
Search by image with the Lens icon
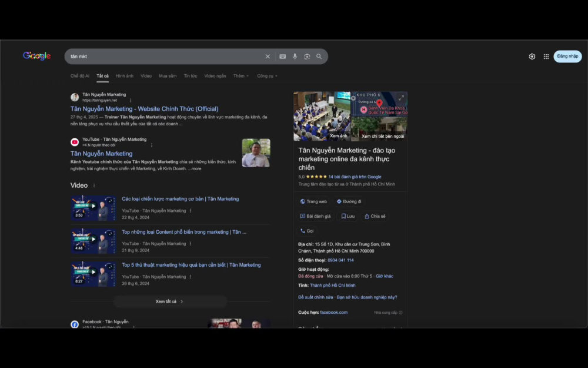[307, 57]
